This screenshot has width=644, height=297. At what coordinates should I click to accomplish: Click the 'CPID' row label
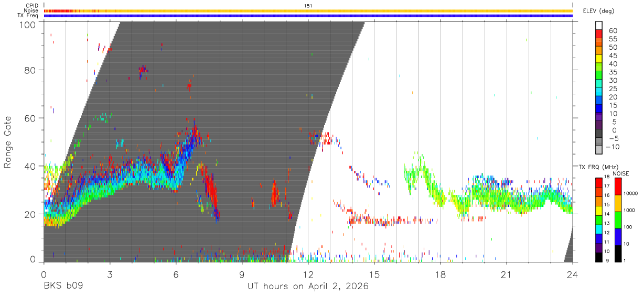click(32, 6)
